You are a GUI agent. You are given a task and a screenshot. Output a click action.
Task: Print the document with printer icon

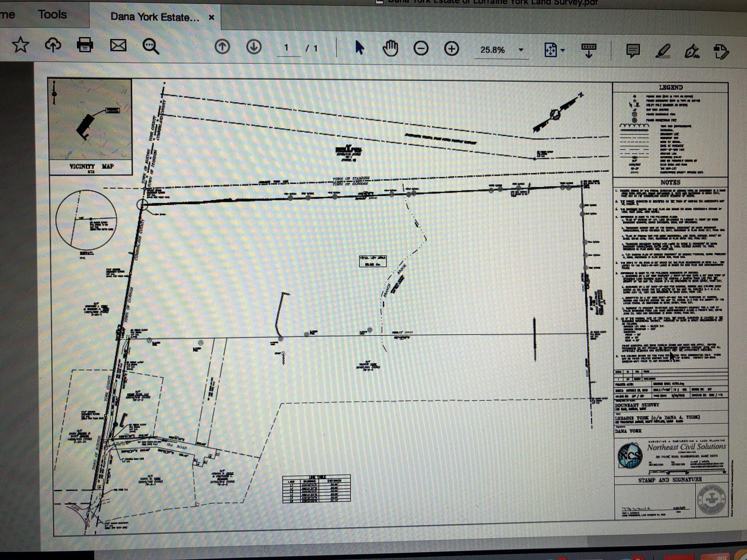pos(85,45)
